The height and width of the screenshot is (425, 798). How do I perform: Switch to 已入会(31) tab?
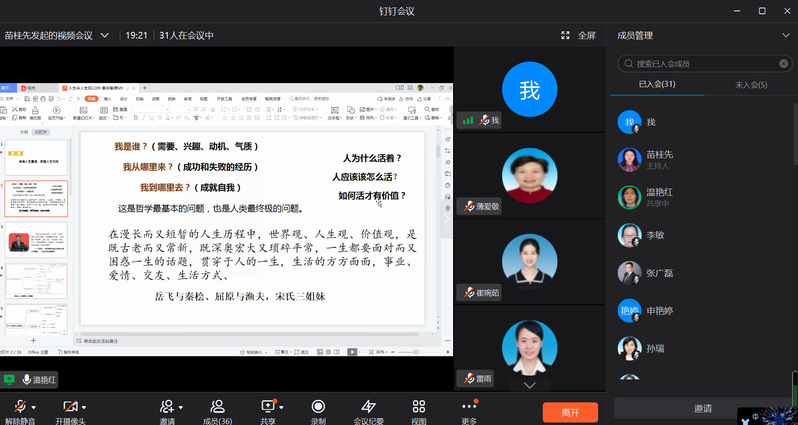(657, 84)
